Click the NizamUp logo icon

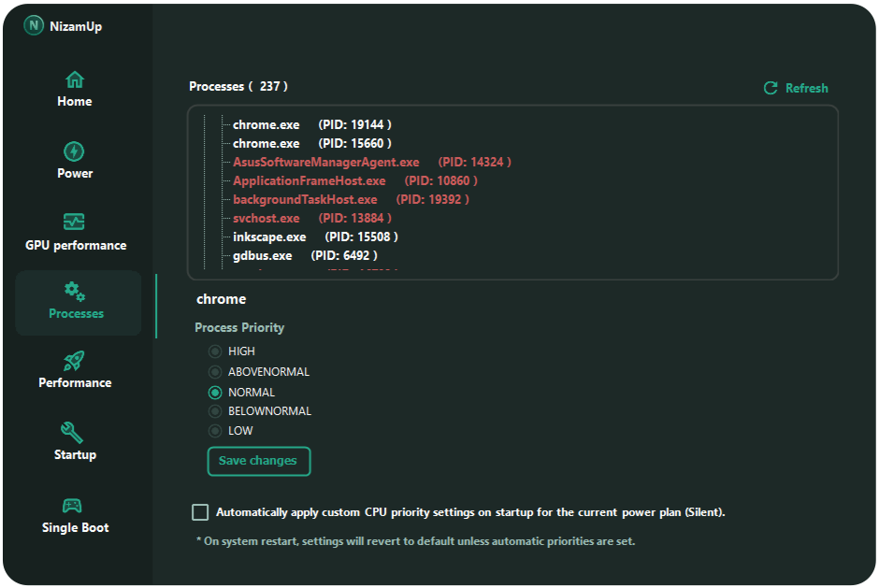click(35, 26)
